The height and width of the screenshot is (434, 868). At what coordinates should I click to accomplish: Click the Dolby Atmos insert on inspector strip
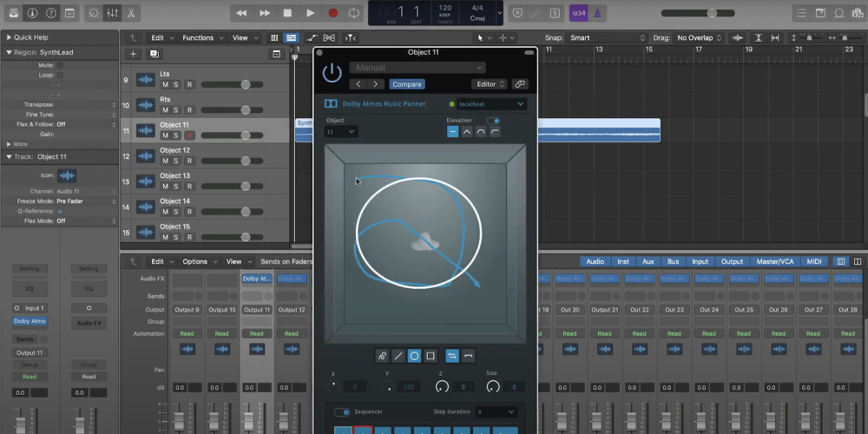click(x=30, y=321)
